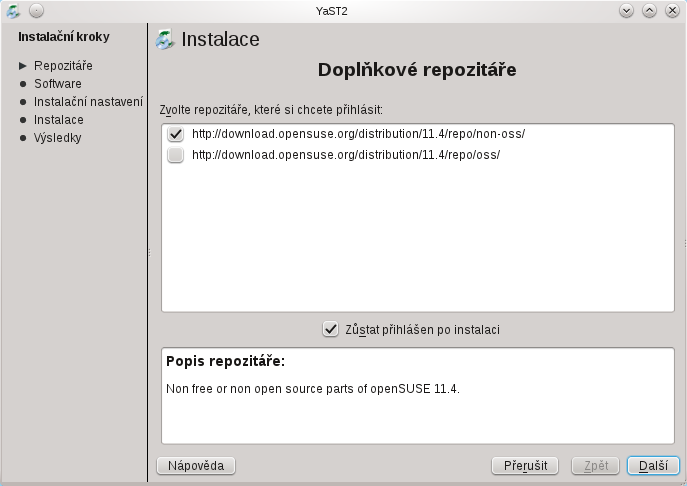Click the bullet next to Software step
The width and height of the screenshot is (687, 486).
point(23,84)
